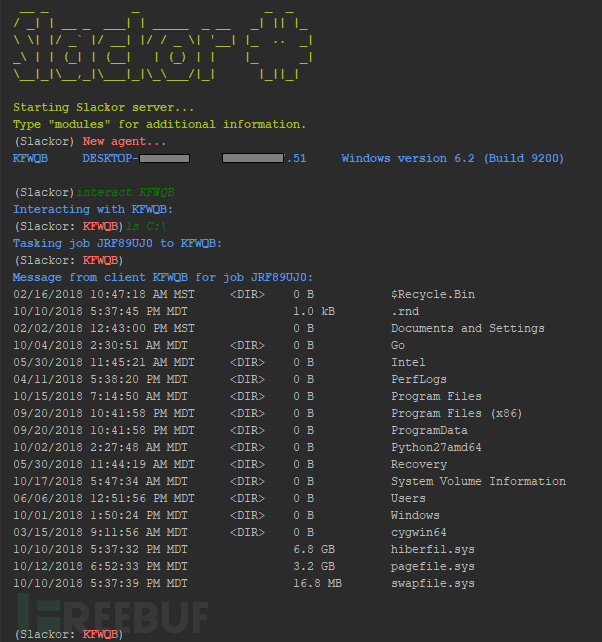Click the ".rnd" file name
This screenshot has width=602, height=642.
(x=405, y=312)
